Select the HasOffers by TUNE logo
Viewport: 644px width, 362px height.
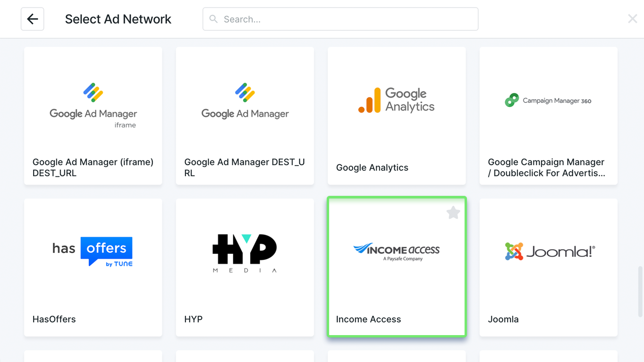coord(93,252)
